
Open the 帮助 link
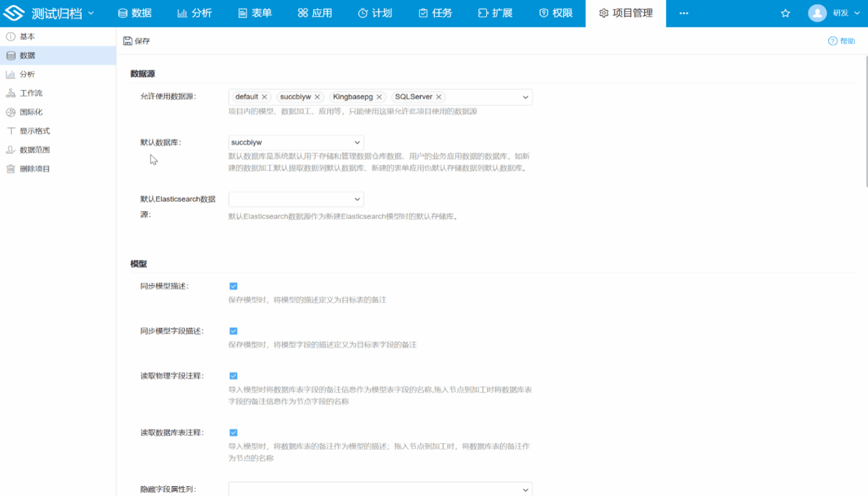click(841, 40)
